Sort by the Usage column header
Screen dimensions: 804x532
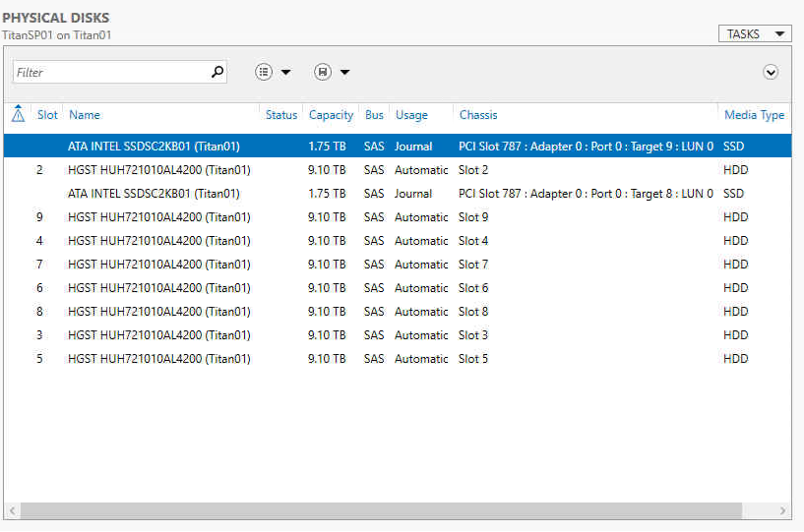tap(411, 115)
